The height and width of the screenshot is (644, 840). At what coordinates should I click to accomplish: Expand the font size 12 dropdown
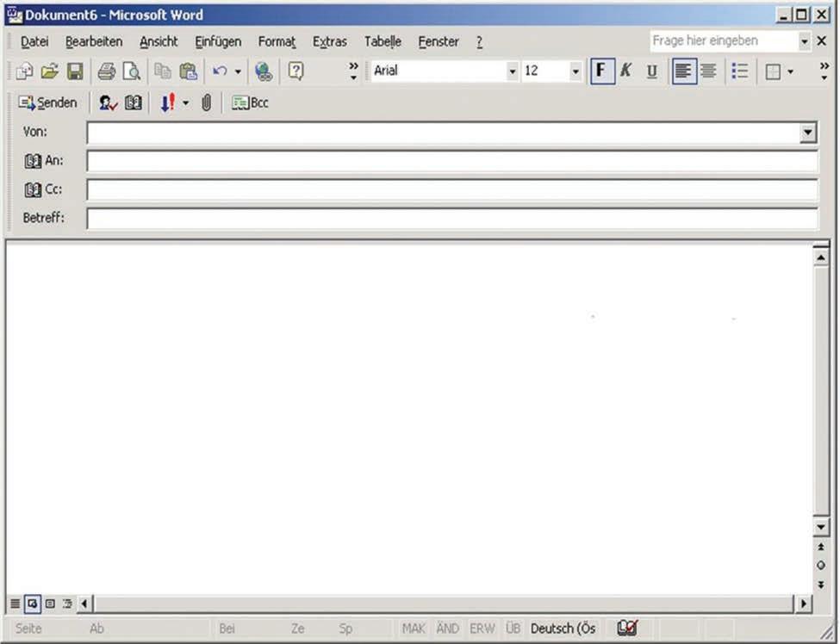pos(576,71)
